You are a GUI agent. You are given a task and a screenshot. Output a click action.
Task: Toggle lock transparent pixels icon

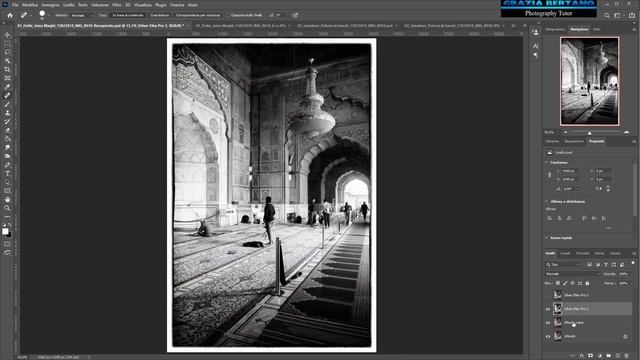[x=558, y=283]
